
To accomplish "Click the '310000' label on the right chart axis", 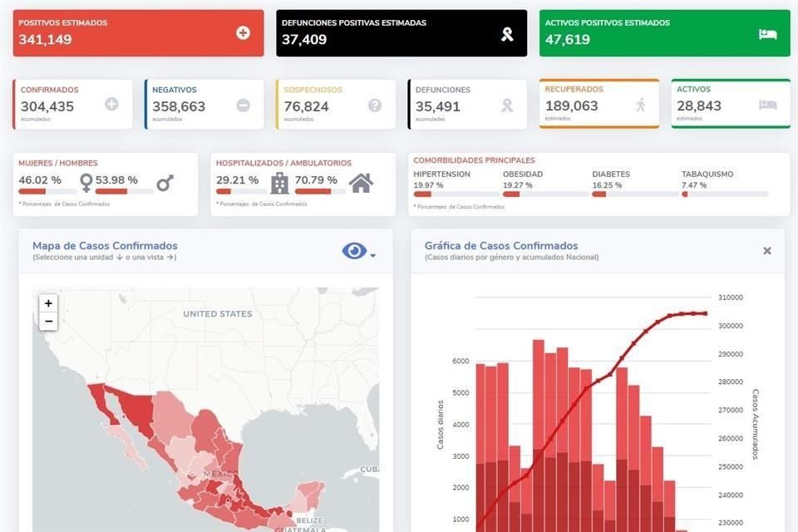I will point(731,298).
